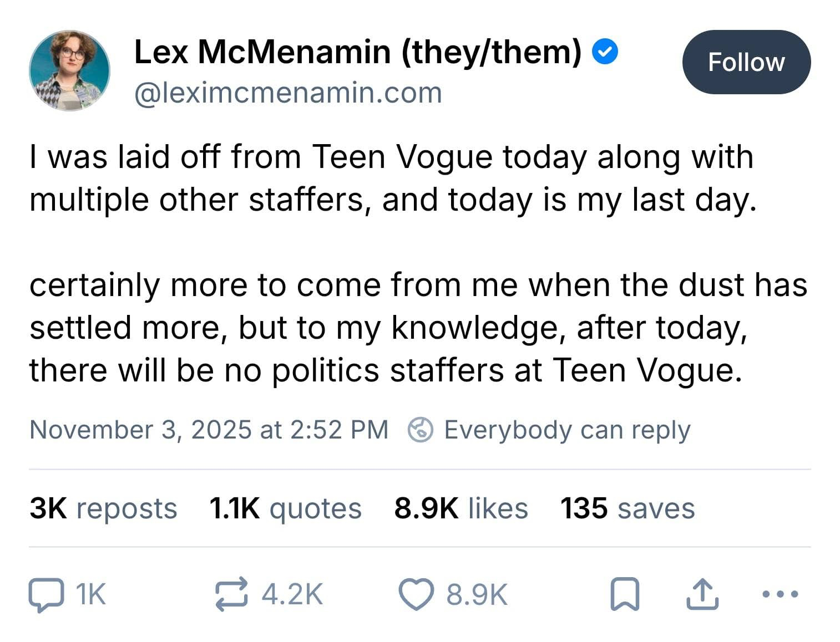Open the three-dot more options menu
Screen dimensions: 840x642
tap(780, 595)
